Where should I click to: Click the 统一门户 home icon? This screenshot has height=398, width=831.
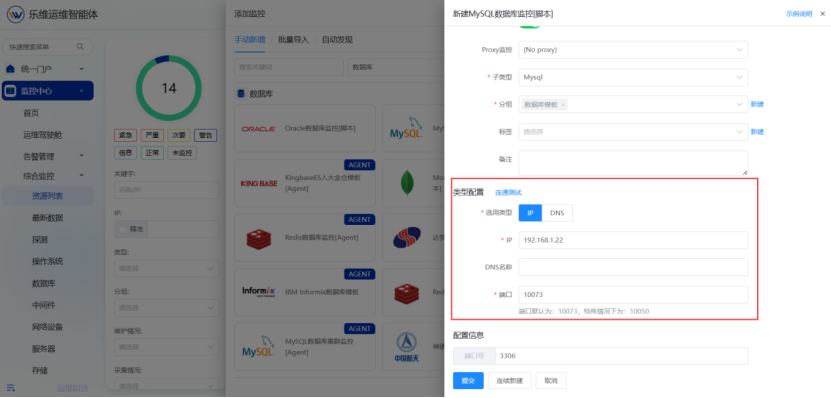10,69
